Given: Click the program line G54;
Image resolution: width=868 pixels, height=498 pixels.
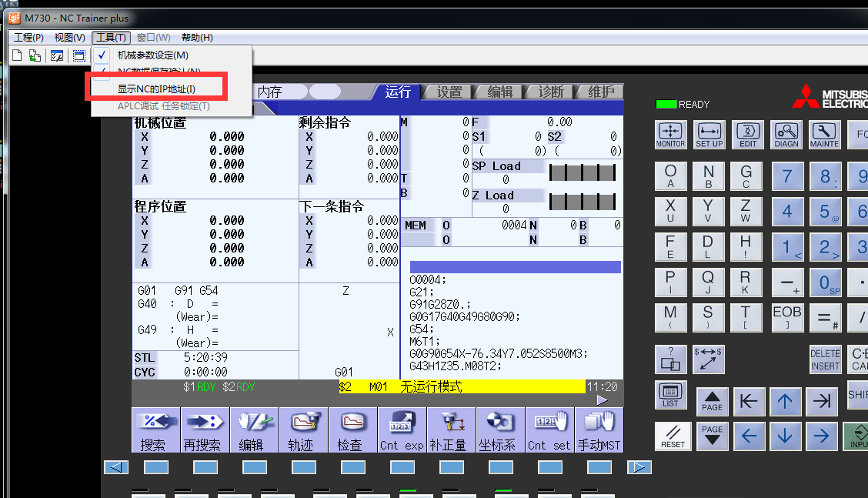Looking at the screenshot, I should [x=422, y=329].
